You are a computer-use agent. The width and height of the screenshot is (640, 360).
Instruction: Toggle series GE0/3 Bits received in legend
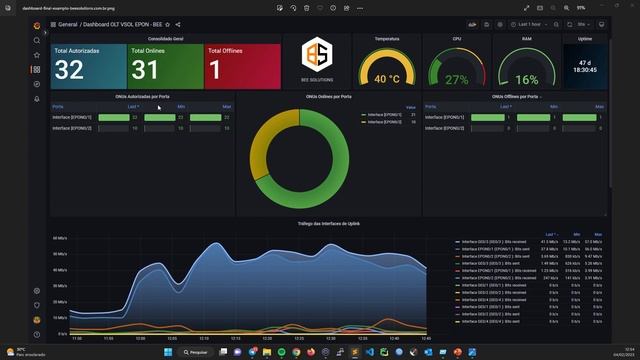[x=494, y=242]
